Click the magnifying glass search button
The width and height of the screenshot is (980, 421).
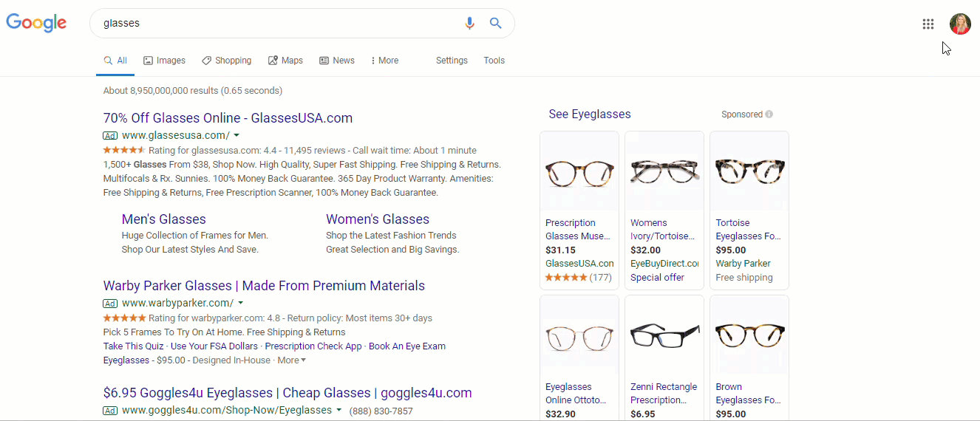[x=496, y=23]
